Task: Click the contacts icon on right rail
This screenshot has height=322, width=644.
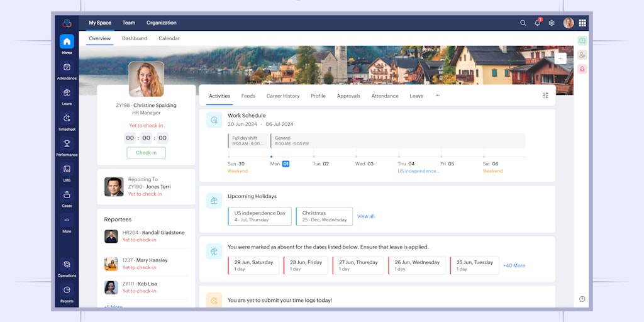Action: click(x=582, y=55)
